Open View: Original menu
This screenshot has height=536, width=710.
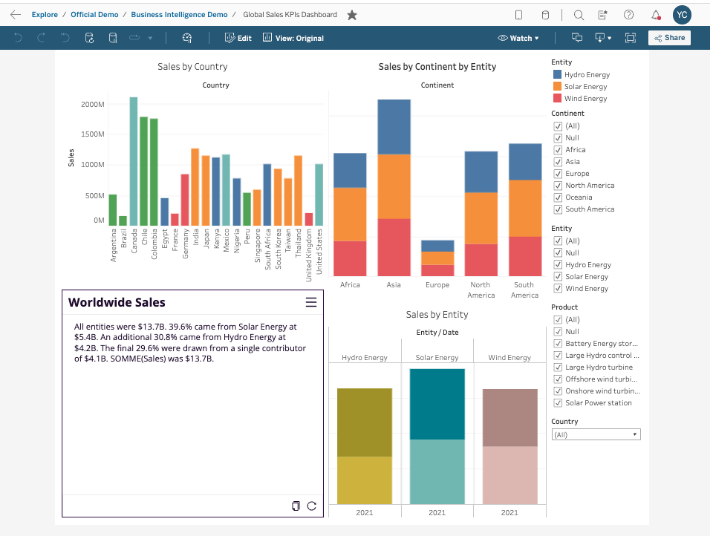pos(293,38)
